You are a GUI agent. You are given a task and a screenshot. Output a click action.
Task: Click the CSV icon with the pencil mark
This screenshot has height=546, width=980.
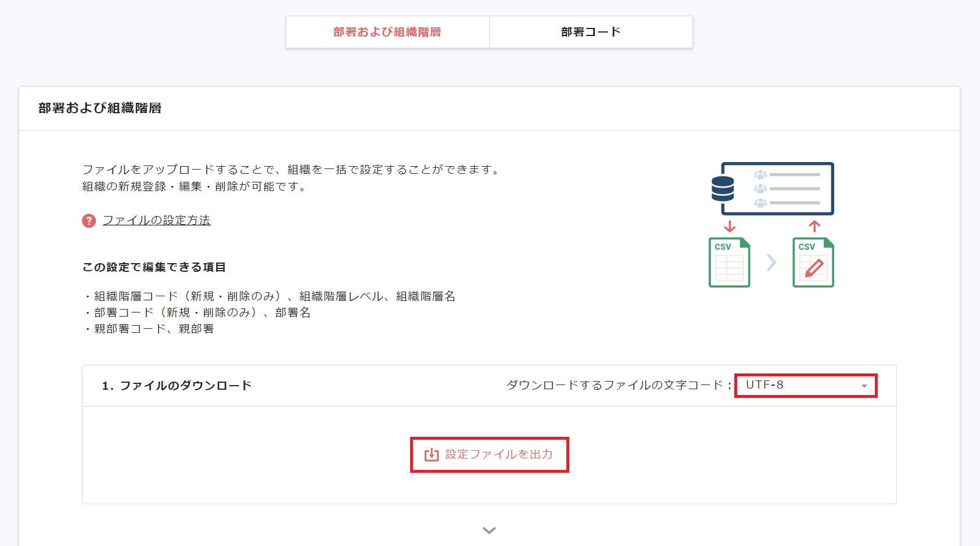(x=813, y=263)
